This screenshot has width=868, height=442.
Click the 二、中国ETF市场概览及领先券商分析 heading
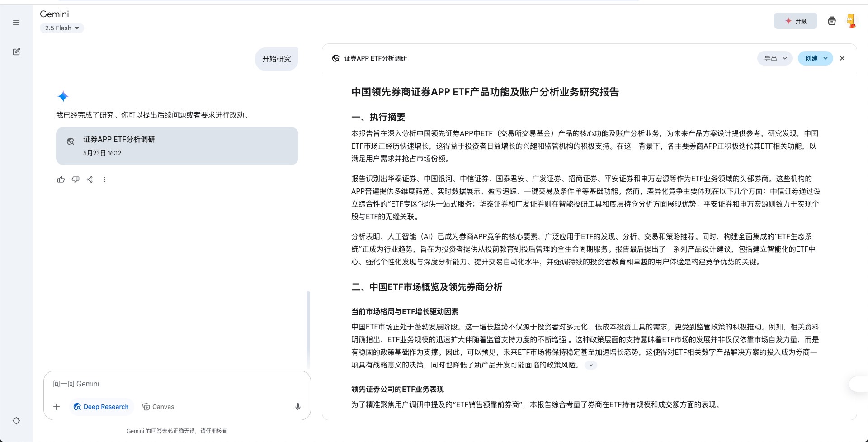click(x=427, y=287)
